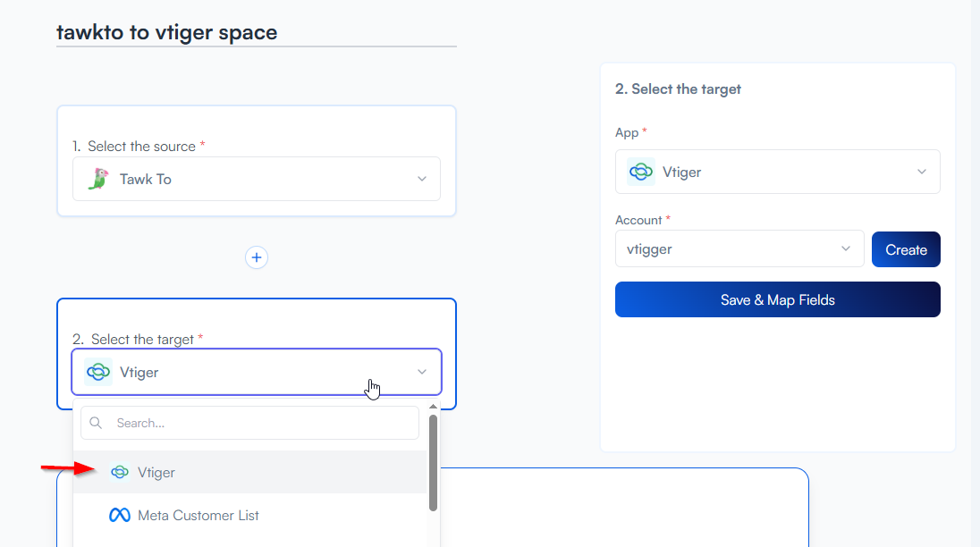Image resolution: width=980 pixels, height=547 pixels.
Task: Focus the Search... input field
Action: (259, 423)
